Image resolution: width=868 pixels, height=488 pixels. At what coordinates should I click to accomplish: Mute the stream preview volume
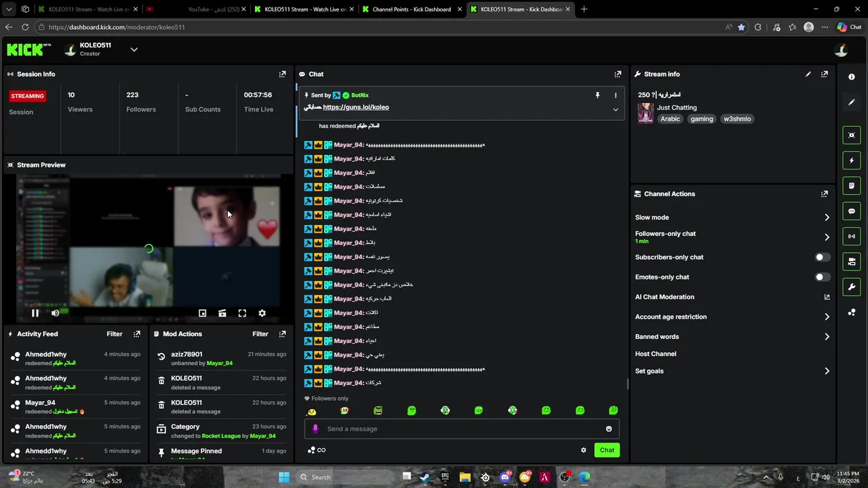click(x=56, y=313)
